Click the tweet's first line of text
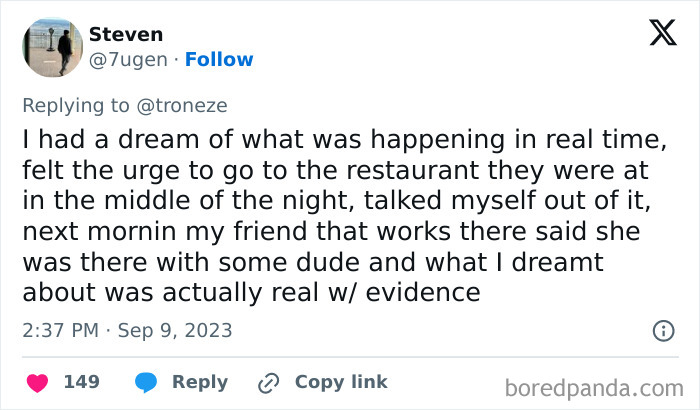This screenshot has height=410, width=700. (336, 137)
